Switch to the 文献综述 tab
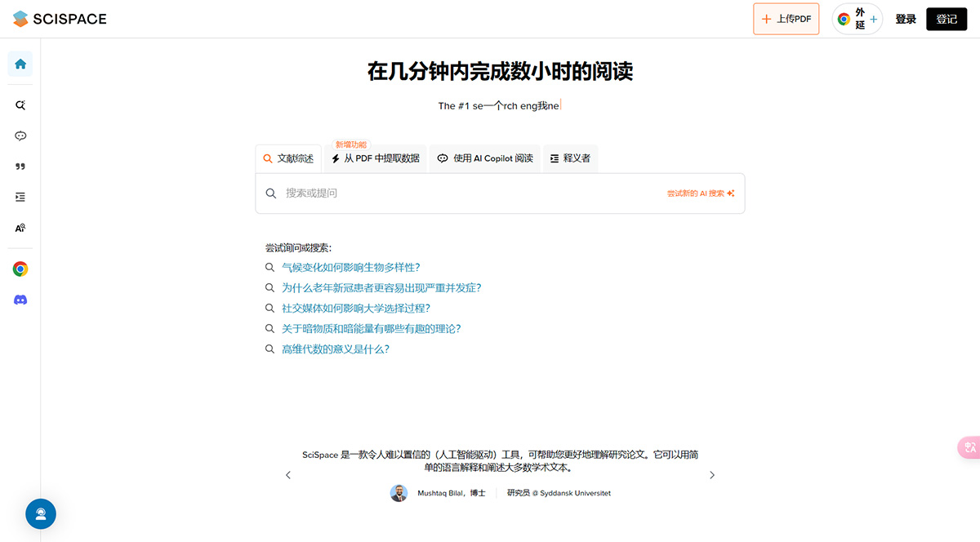 [x=288, y=158]
